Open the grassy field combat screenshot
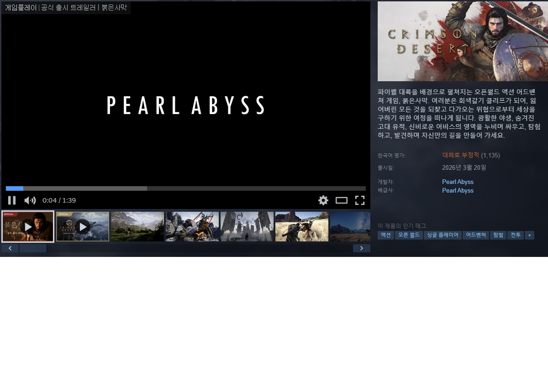 pos(302,227)
